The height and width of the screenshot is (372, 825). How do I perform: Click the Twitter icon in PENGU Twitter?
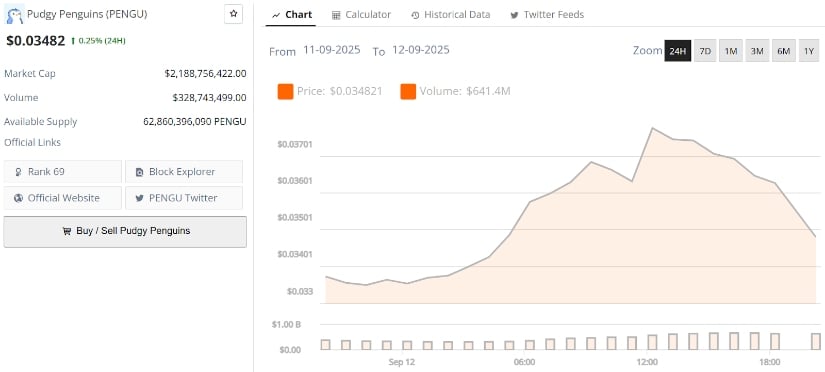[x=139, y=198]
